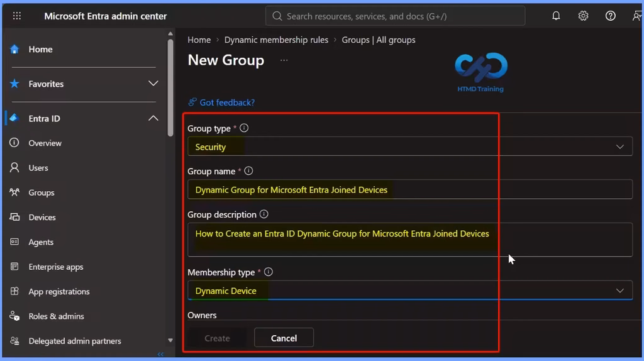Viewport: 644px width, 361px height.
Task: Open Enterprise apps in the sidebar
Action: coord(56,267)
